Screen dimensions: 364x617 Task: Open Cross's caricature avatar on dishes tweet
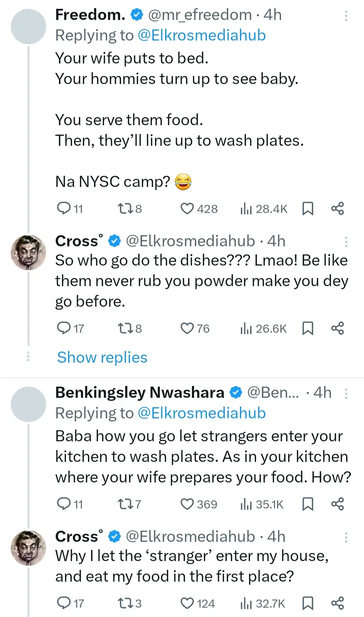29,252
